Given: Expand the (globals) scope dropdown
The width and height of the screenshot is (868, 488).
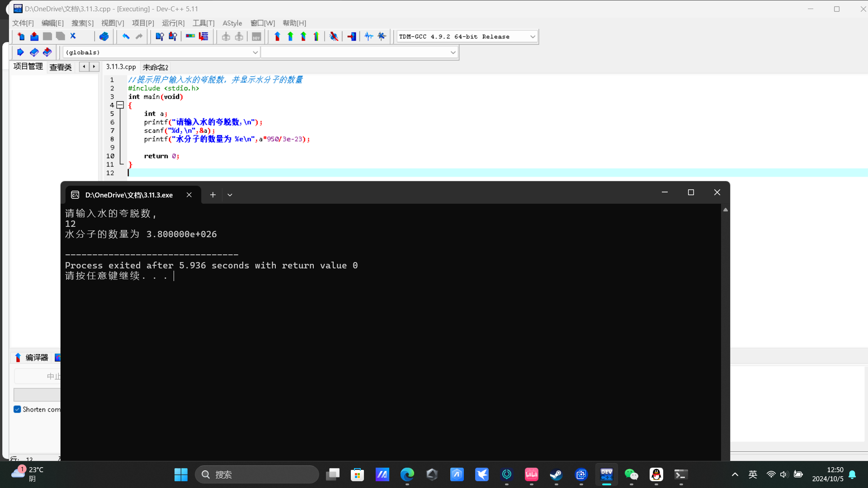Looking at the screenshot, I should pos(255,52).
